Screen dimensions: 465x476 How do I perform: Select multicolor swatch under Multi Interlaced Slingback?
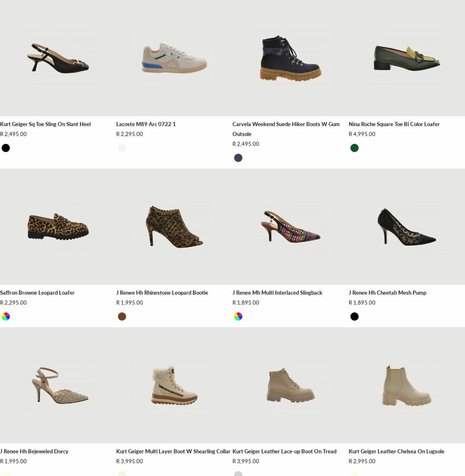(238, 316)
